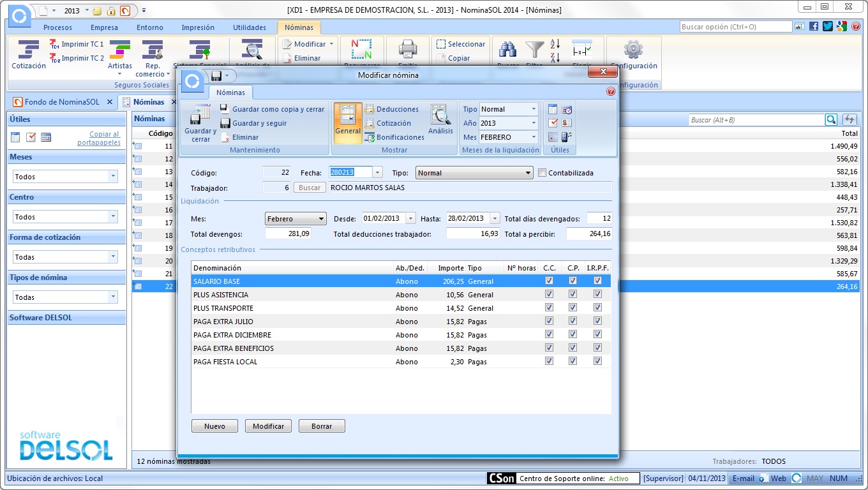Viewport: 868px width, 490px height.
Task: Open the Utilidades ribbon tab
Action: (x=250, y=27)
